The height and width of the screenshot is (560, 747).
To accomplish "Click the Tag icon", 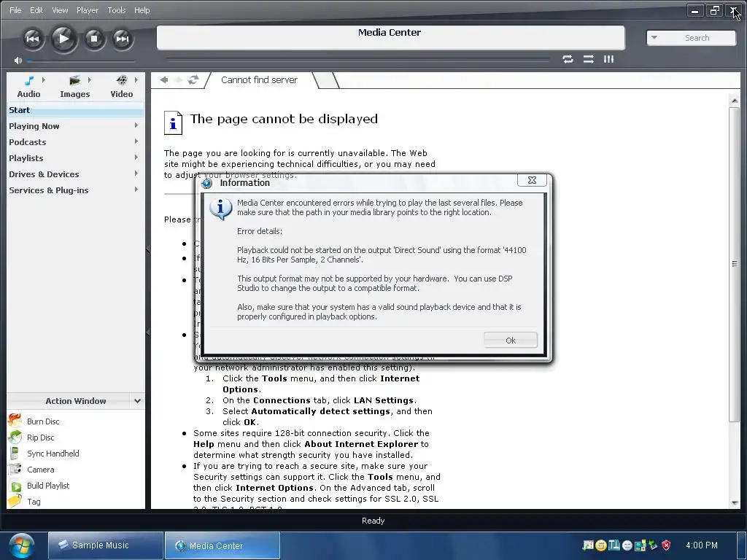I will click(x=15, y=501).
